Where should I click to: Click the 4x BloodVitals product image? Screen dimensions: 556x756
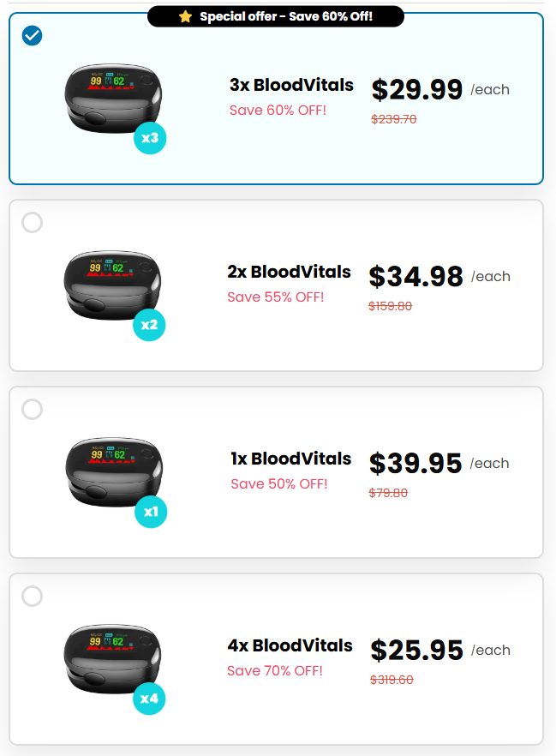click(x=111, y=656)
